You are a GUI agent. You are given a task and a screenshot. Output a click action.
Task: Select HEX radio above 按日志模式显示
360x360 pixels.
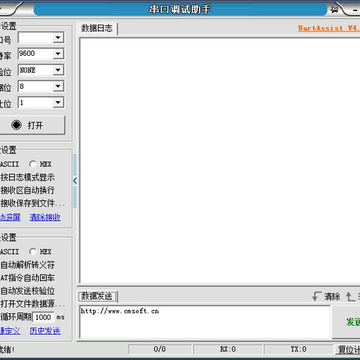point(33,164)
